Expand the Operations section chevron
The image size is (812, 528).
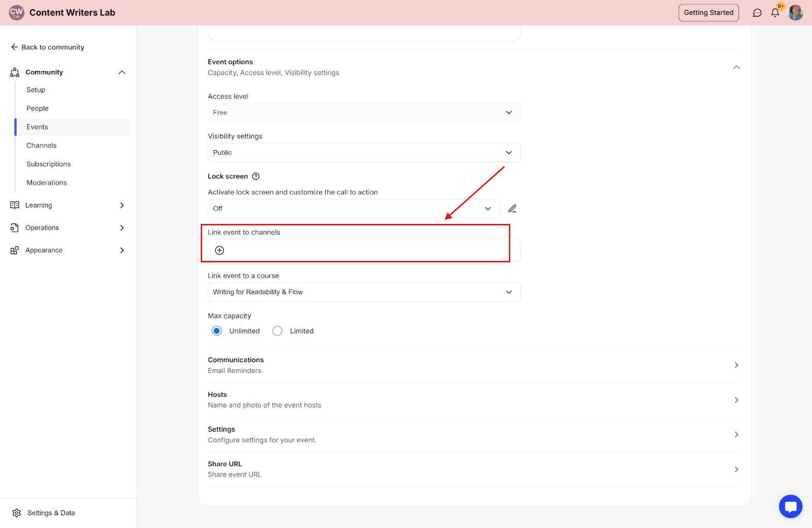(122, 228)
